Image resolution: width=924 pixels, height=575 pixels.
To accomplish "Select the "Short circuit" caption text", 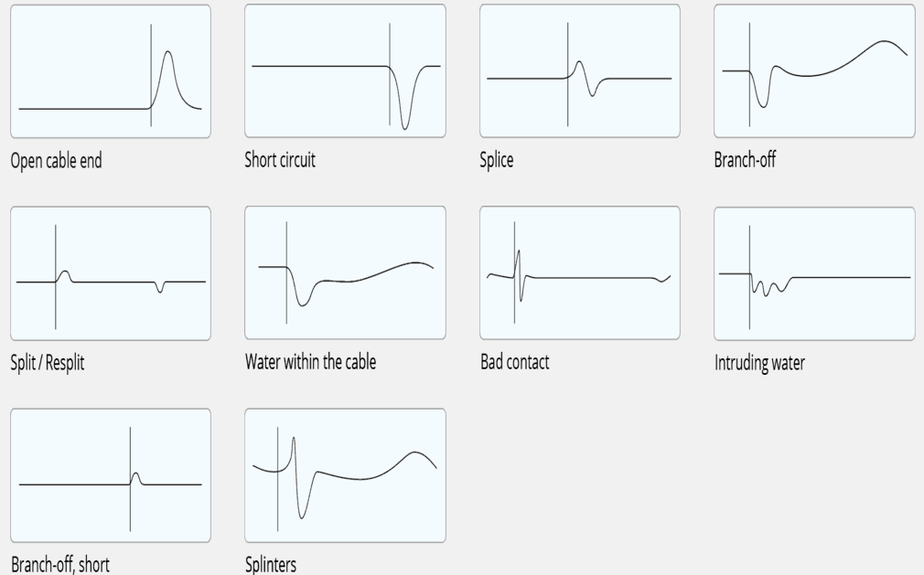I will [x=280, y=161].
